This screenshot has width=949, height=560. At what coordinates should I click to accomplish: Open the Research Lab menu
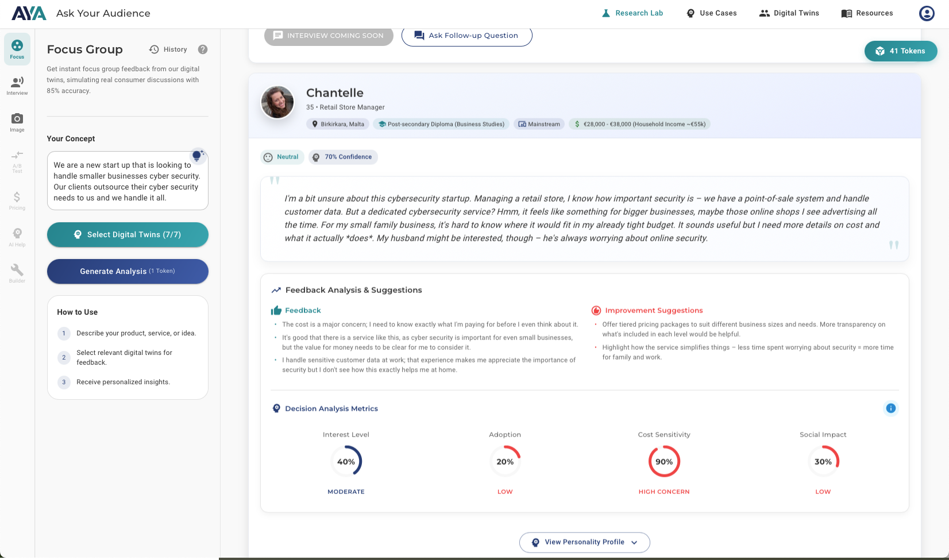(632, 13)
